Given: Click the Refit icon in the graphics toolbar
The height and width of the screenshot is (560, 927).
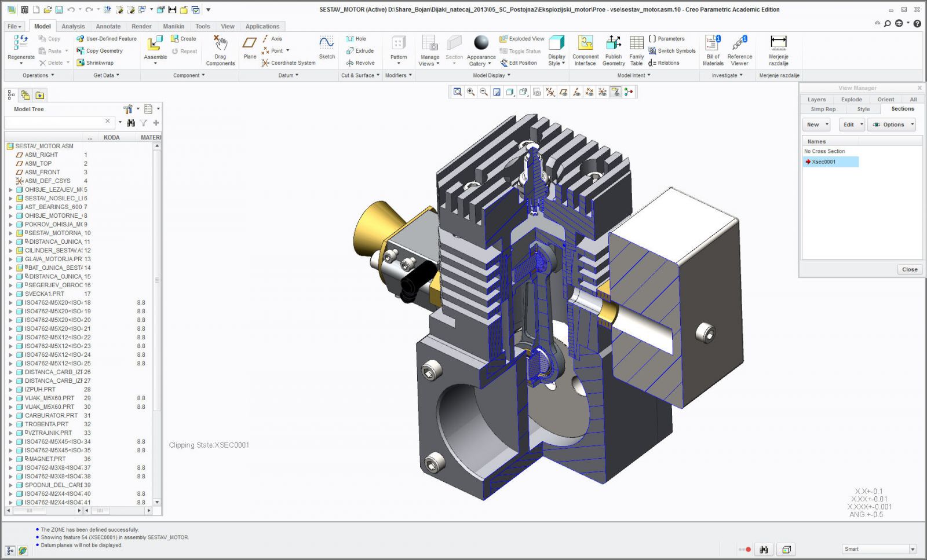Looking at the screenshot, I should [458, 92].
